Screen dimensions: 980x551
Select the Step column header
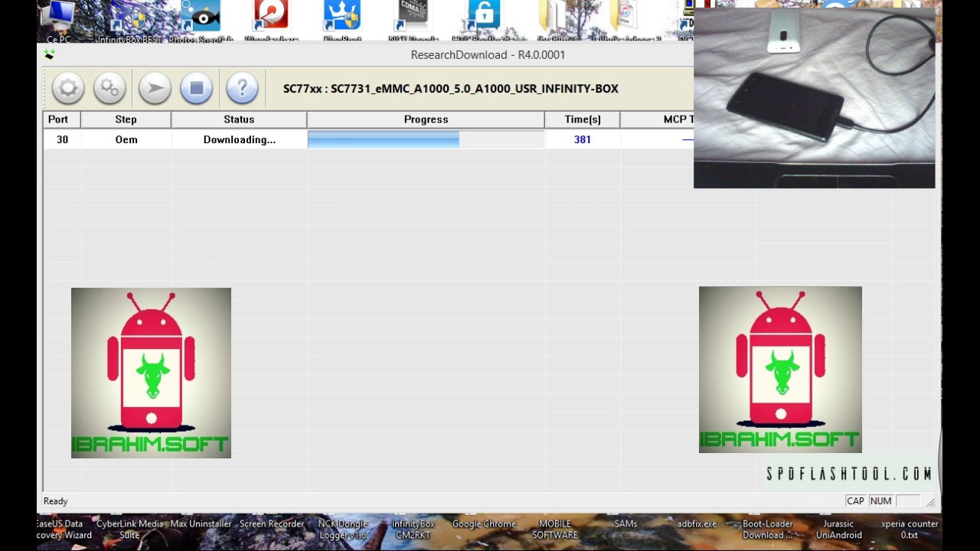tap(126, 119)
